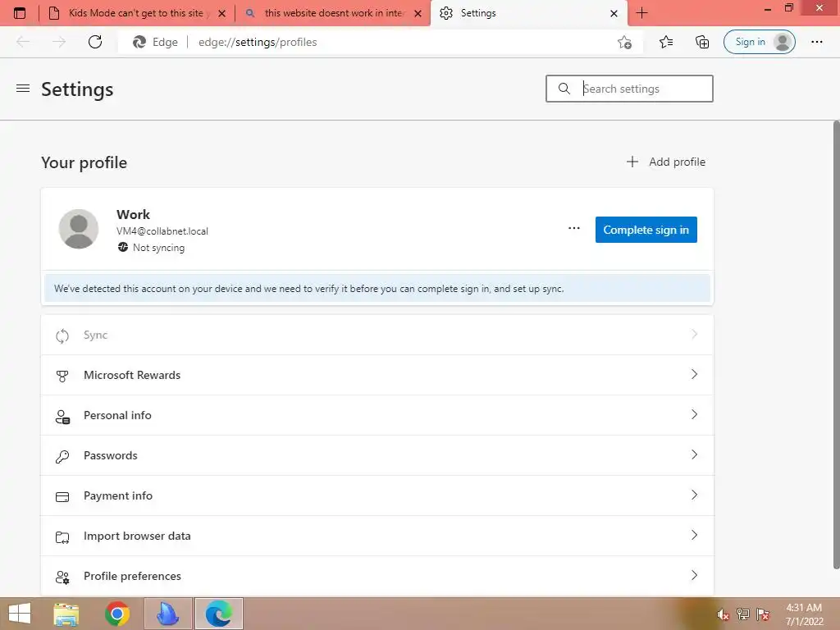Screen dimensions: 840x630
Task: Click the browser Back arrow
Action: point(23,42)
